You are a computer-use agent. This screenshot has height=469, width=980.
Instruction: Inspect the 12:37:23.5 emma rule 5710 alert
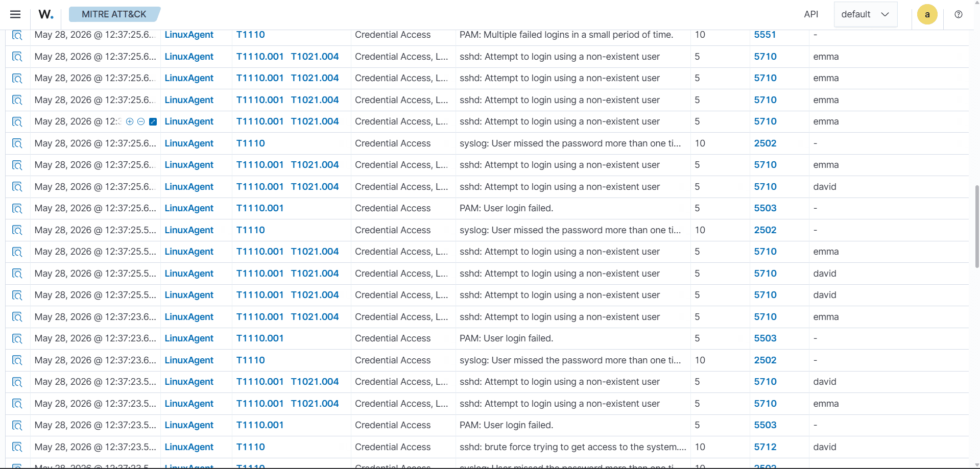pyautogui.click(x=17, y=404)
